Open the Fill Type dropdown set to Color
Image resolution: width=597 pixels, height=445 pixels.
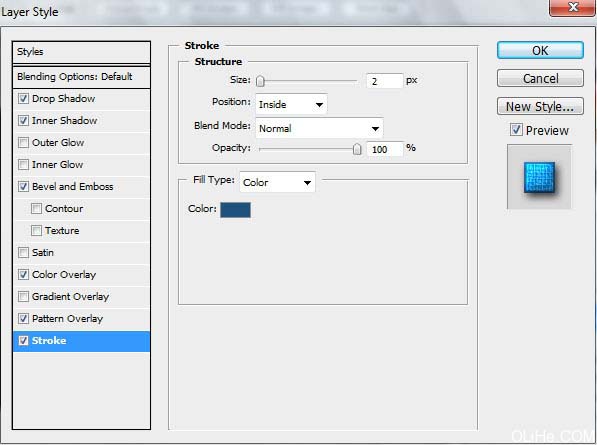[x=277, y=182]
